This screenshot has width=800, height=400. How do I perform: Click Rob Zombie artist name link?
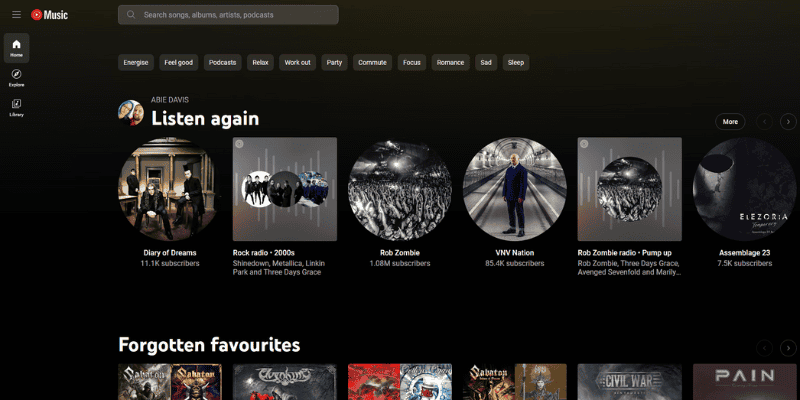400,253
